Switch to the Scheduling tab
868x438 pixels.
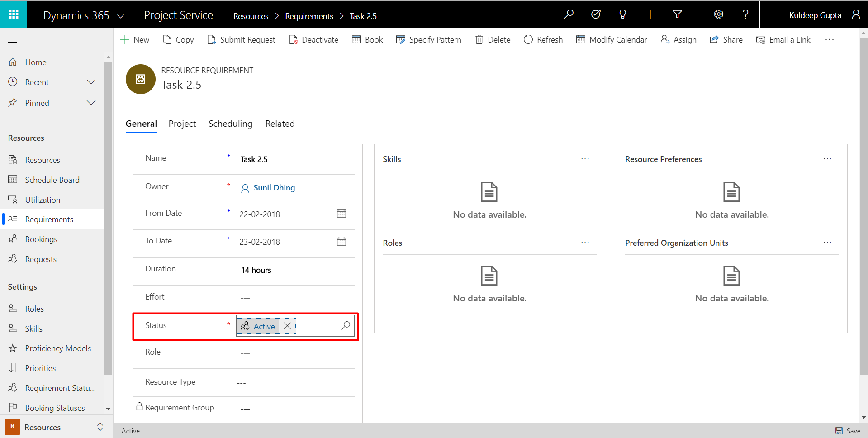230,124
